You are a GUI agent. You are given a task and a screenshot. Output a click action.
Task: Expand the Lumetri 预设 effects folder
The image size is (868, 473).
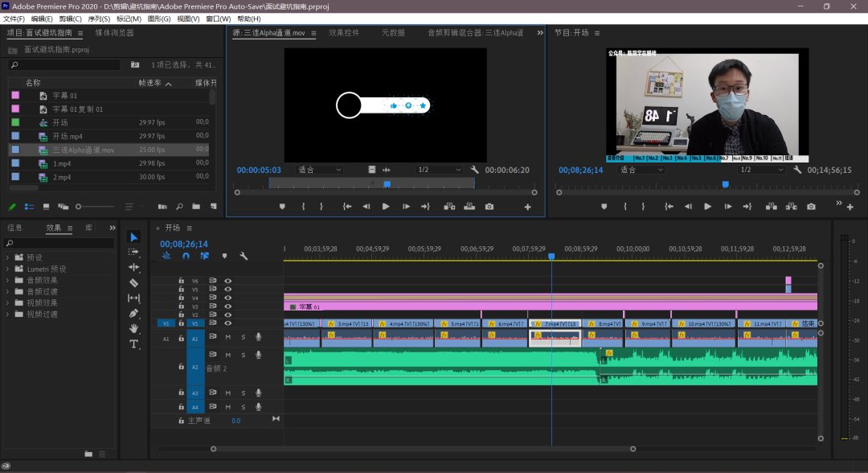pyautogui.click(x=8, y=269)
